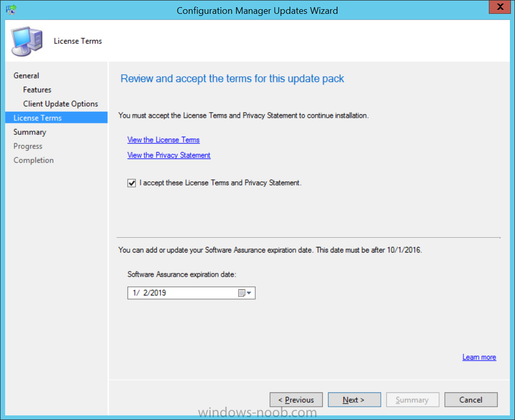Continue with the Next button
Screen dimensions: 515x420
(x=355, y=400)
